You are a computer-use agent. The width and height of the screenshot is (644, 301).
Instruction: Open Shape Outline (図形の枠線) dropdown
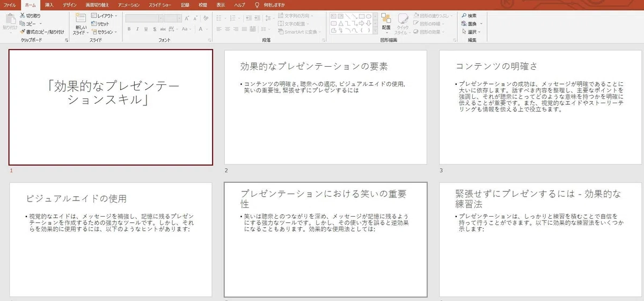coord(429,24)
